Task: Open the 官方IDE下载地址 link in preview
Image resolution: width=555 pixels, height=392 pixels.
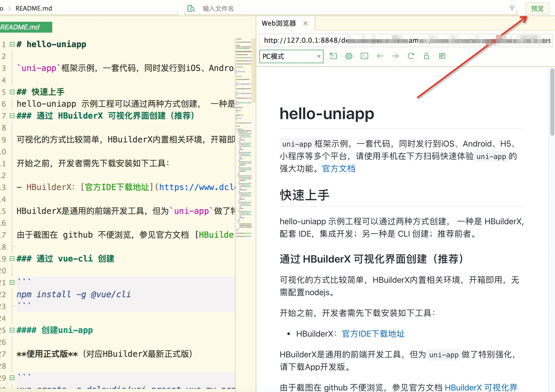Action: (373, 334)
